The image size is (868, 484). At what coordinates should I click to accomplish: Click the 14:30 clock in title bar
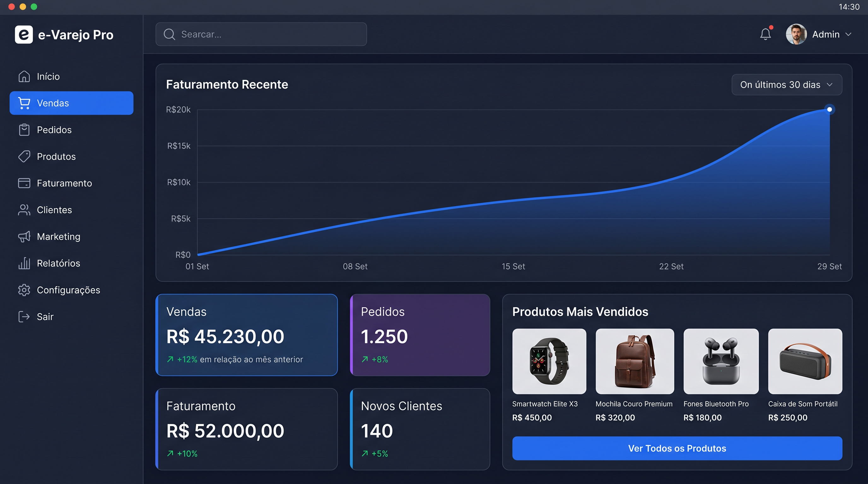tap(849, 7)
